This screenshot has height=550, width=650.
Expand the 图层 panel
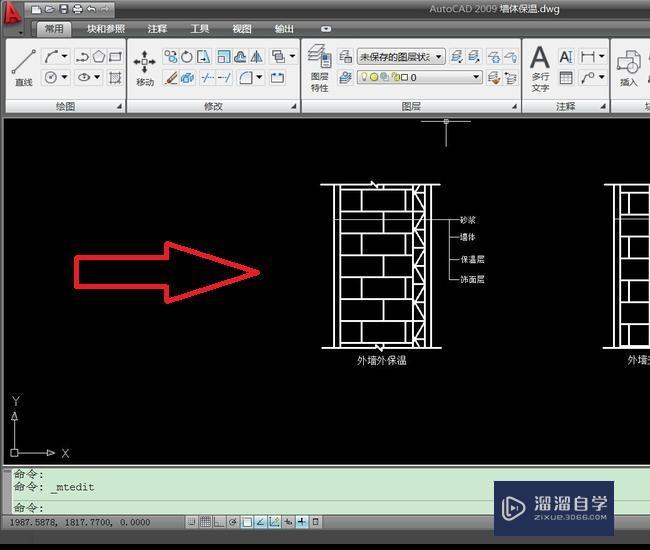[x=514, y=107]
